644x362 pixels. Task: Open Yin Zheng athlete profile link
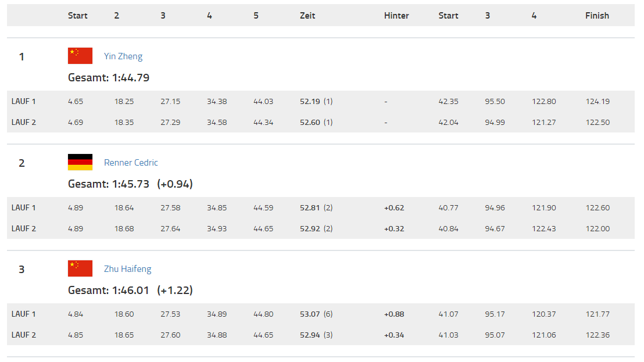(123, 56)
